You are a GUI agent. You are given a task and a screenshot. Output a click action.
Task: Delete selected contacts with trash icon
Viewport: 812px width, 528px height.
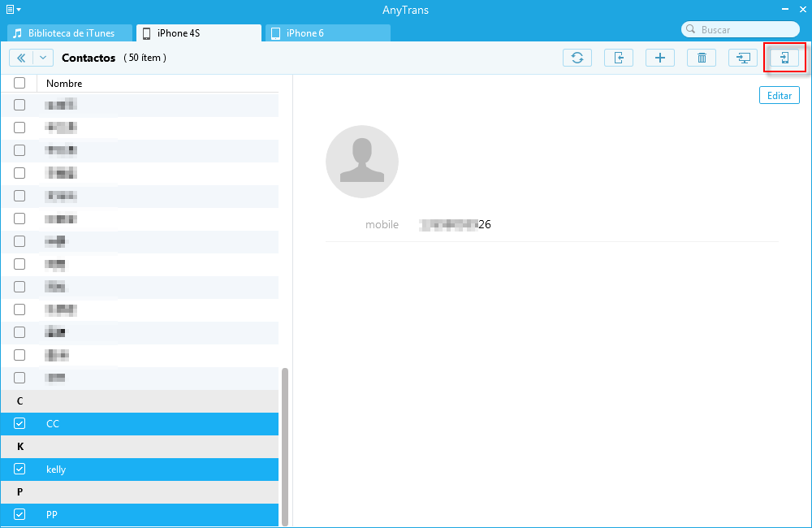point(702,58)
